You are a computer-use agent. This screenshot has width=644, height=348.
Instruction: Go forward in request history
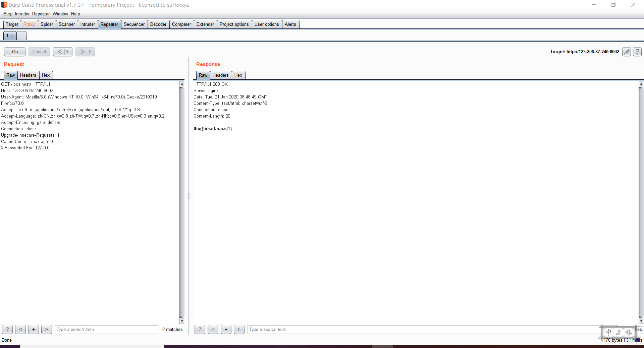pos(82,52)
